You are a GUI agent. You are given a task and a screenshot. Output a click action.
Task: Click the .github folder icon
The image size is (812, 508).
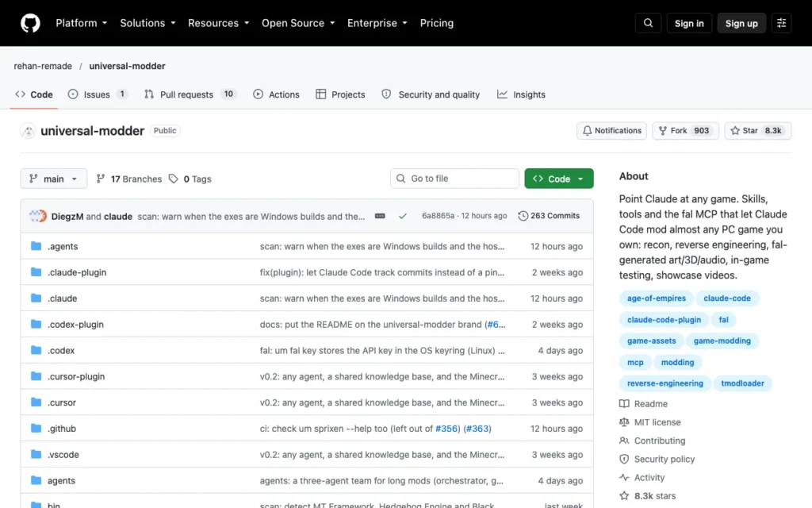(x=36, y=429)
